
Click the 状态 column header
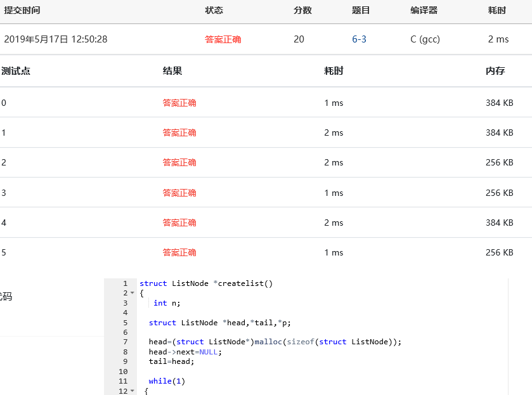point(214,11)
